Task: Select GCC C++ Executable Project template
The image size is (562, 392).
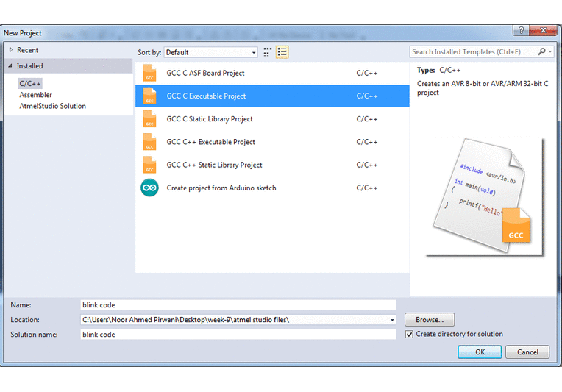Action: coord(272,142)
